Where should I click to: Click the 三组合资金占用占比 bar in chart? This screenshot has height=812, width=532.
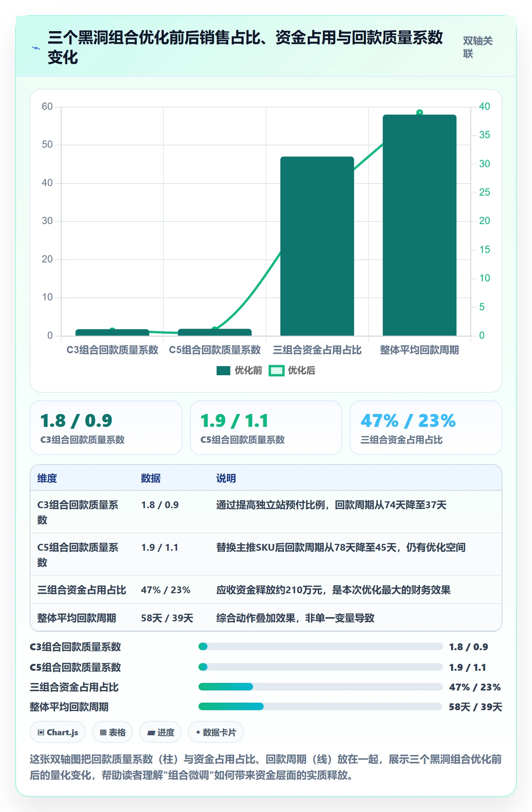[x=317, y=246]
